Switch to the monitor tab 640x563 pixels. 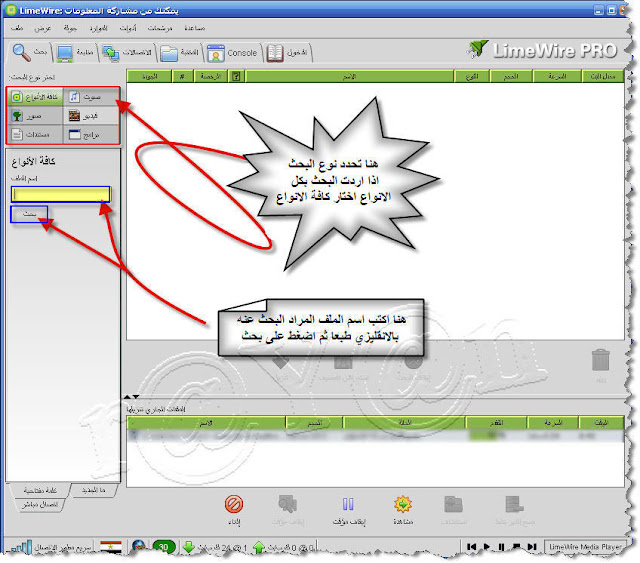click(x=75, y=52)
